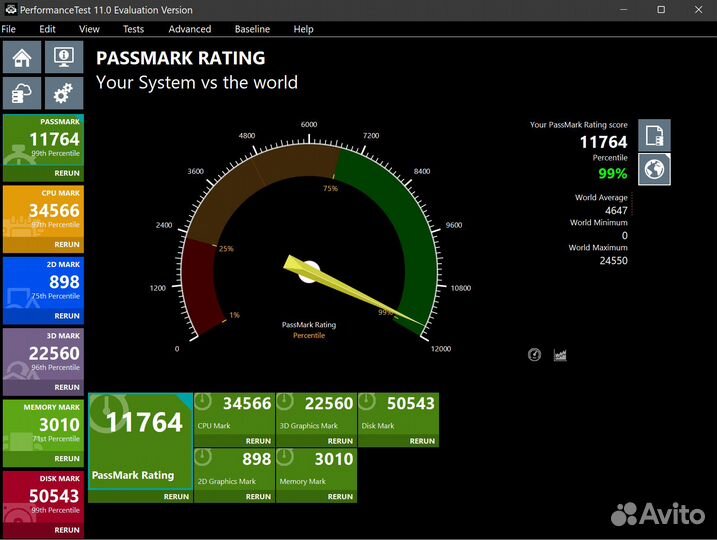Select the world globe comparison icon
717x540 pixels.
coord(654,170)
